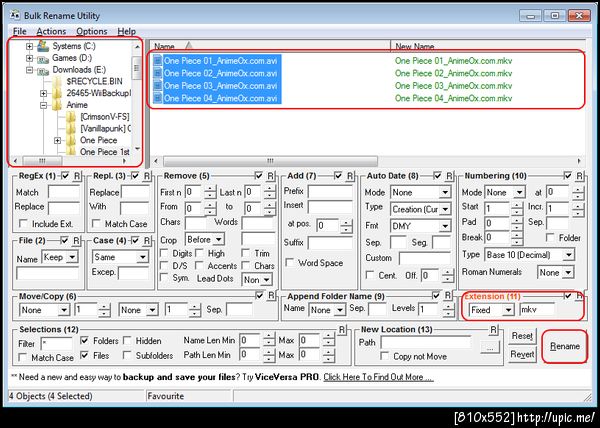Click the Anime folder icon
Screen dimensions: 600x428
pos(57,105)
